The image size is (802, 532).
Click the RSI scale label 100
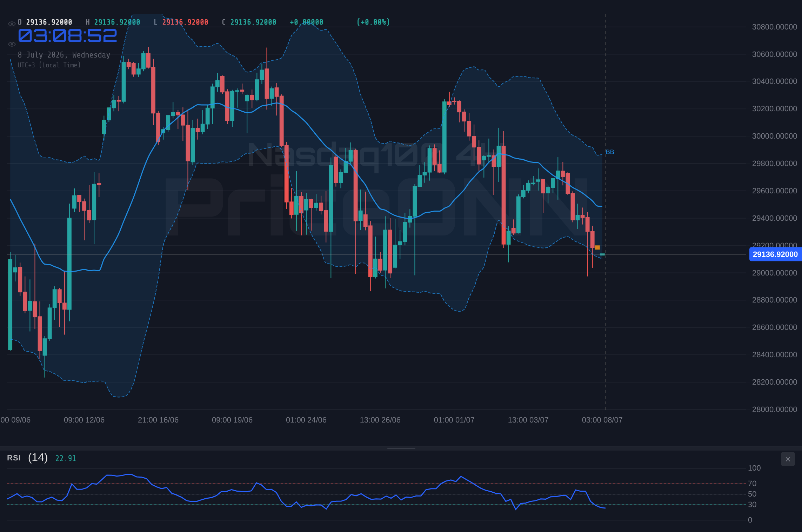(x=754, y=468)
